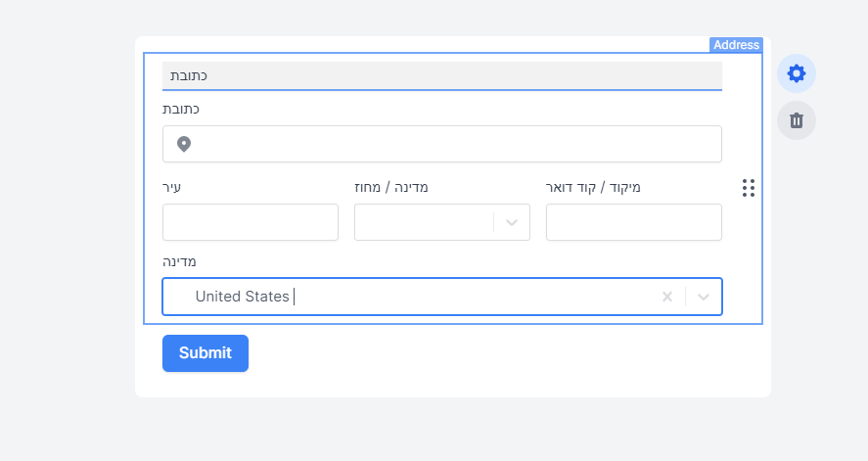The height and width of the screenshot is (461, 868).
Task: Expand the country dropdown chevron
Action: click(704, 297)
